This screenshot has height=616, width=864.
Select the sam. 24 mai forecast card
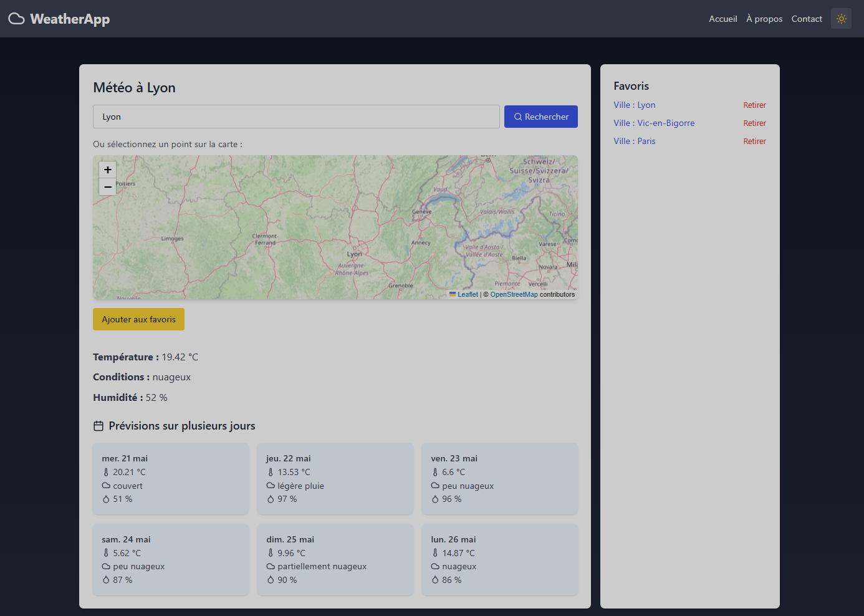pos(171,559)
